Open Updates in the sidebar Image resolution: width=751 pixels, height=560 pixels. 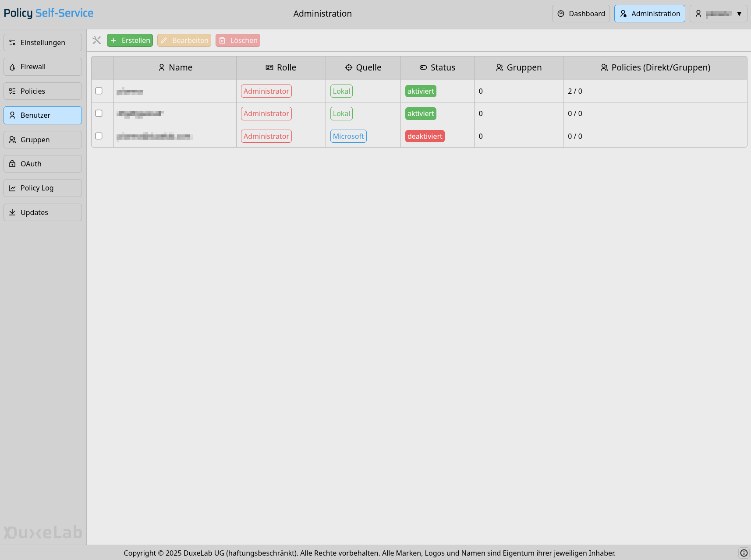(x=43, y=212)
